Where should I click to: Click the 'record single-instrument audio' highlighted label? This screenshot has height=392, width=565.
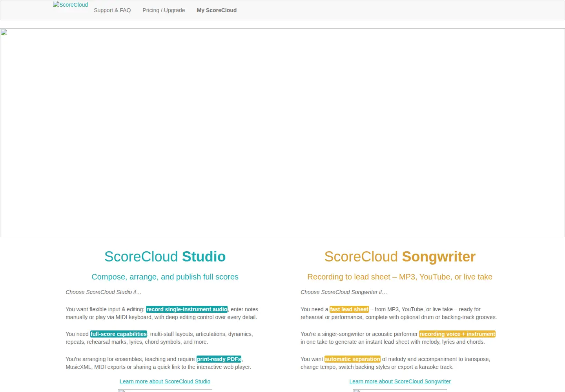pos(187,309)
